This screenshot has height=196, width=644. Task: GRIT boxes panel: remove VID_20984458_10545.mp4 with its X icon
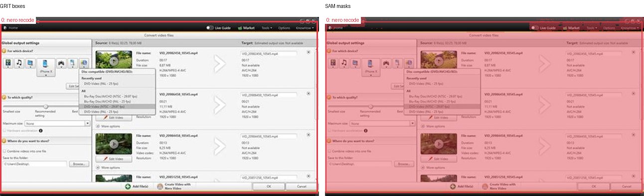click(x=308, y=135)
